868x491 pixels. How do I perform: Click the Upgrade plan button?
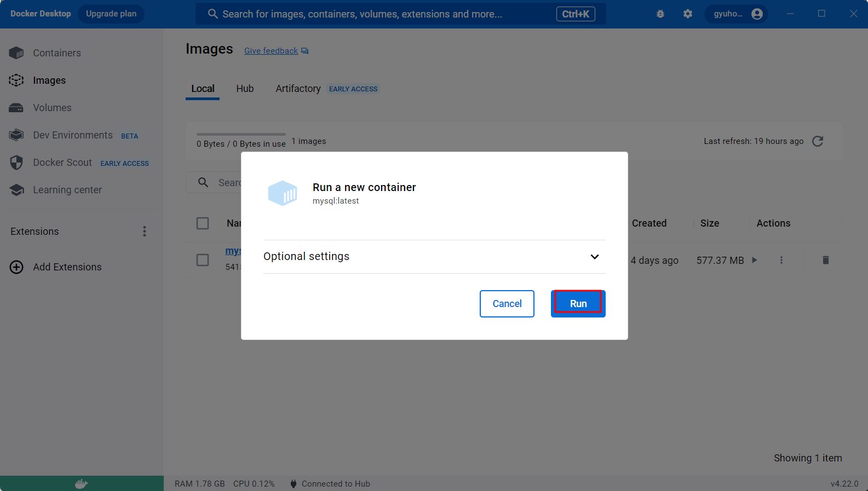point(111,14)
